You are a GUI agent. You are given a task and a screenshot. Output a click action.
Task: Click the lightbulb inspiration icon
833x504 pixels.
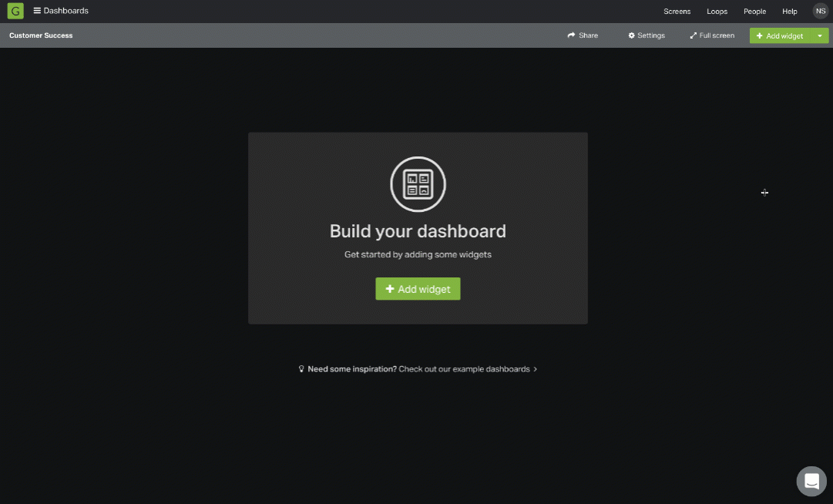(x=301, y=368)
